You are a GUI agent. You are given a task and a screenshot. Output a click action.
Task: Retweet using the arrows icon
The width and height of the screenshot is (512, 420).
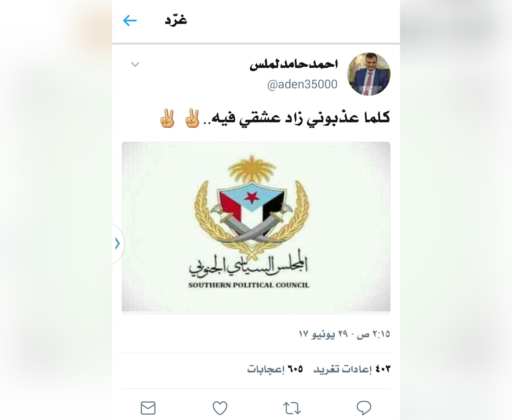(x=292, y=408)
